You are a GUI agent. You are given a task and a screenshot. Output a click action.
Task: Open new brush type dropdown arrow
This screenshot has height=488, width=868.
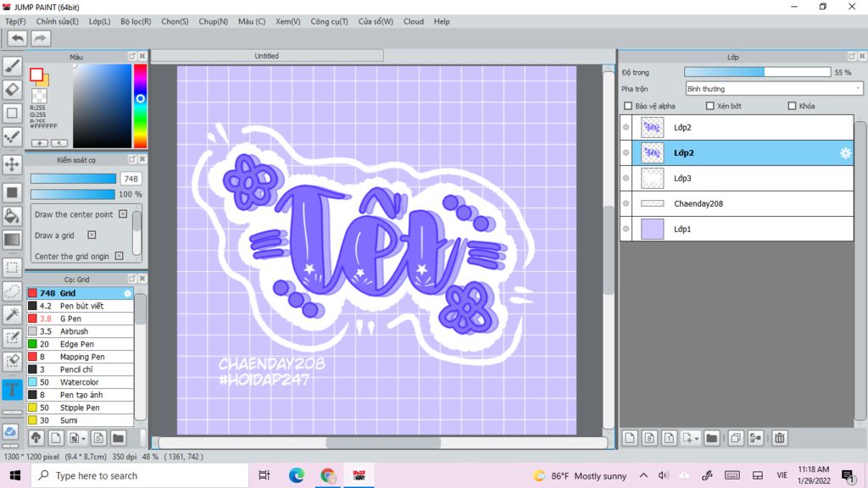tap(84, 439)
